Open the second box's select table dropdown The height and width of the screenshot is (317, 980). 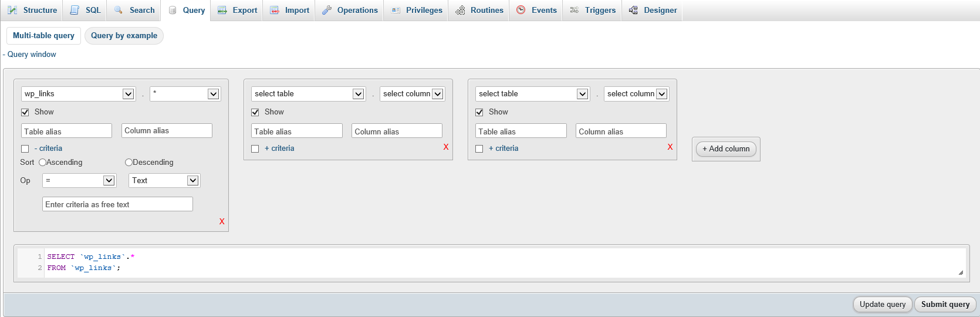click(309, 94)
